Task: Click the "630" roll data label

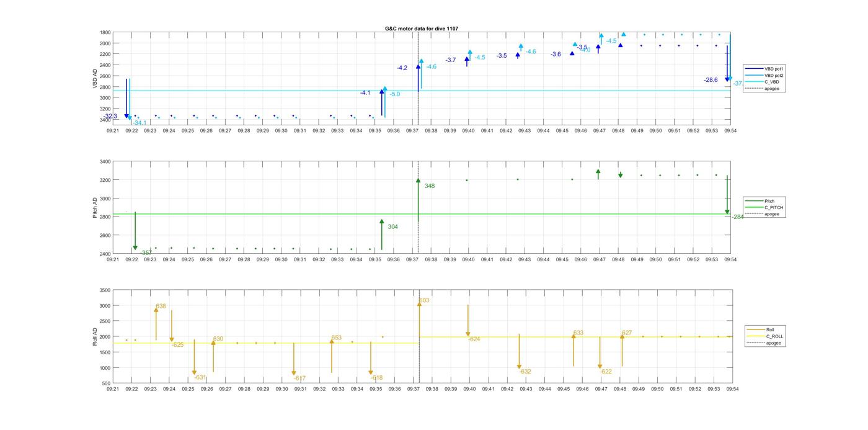Action: coord(218,339)
